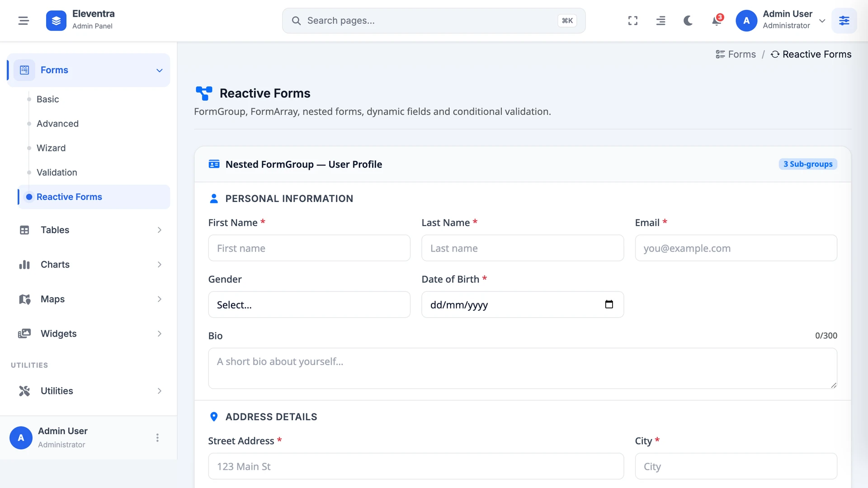Click the sidebar Admin User name
868x488 pixels.
63,431
